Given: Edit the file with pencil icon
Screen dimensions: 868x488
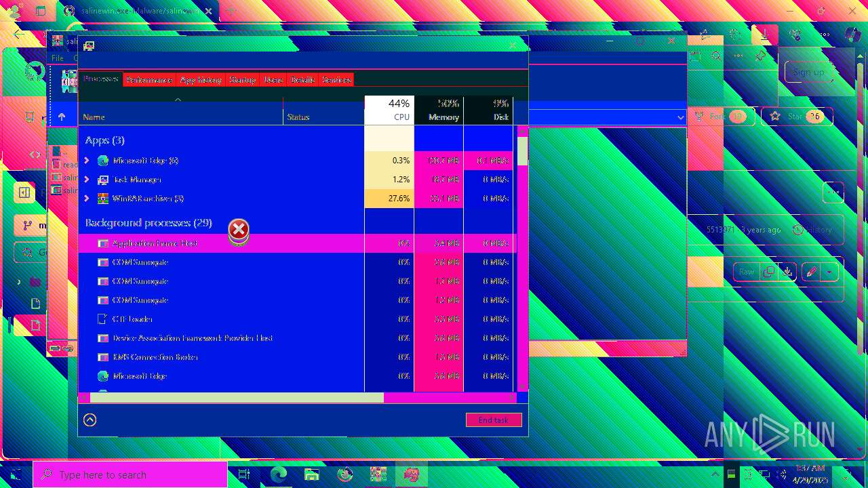Looking at the screenshot, I should 811,272.
